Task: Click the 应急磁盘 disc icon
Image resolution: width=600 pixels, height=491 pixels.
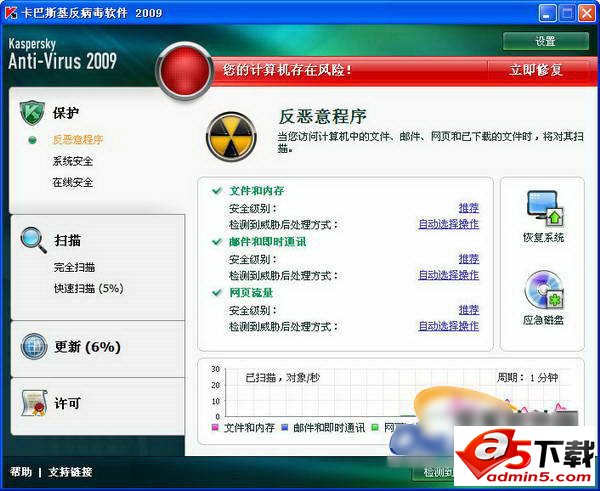Action: coord(544,290)
